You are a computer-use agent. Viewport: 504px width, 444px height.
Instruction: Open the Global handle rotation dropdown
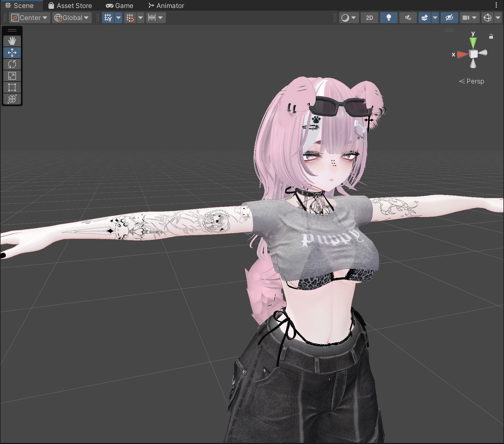72,18
